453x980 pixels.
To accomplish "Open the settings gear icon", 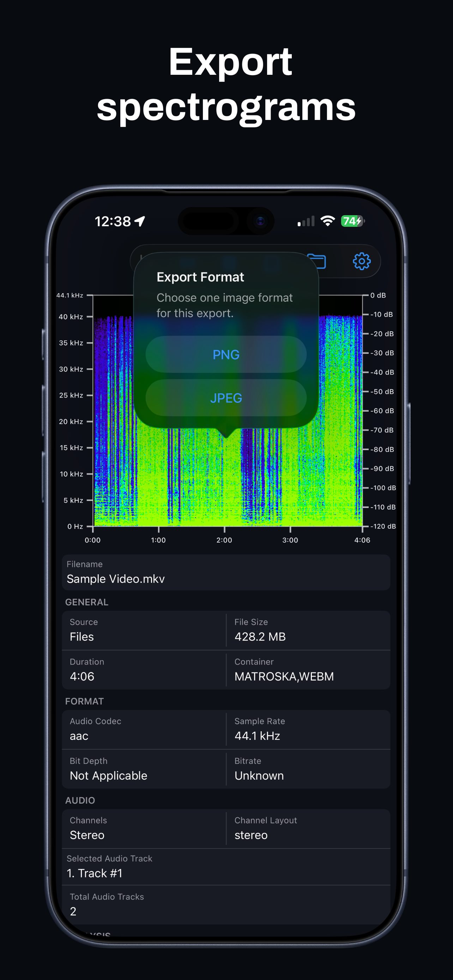I will point(361,261).
